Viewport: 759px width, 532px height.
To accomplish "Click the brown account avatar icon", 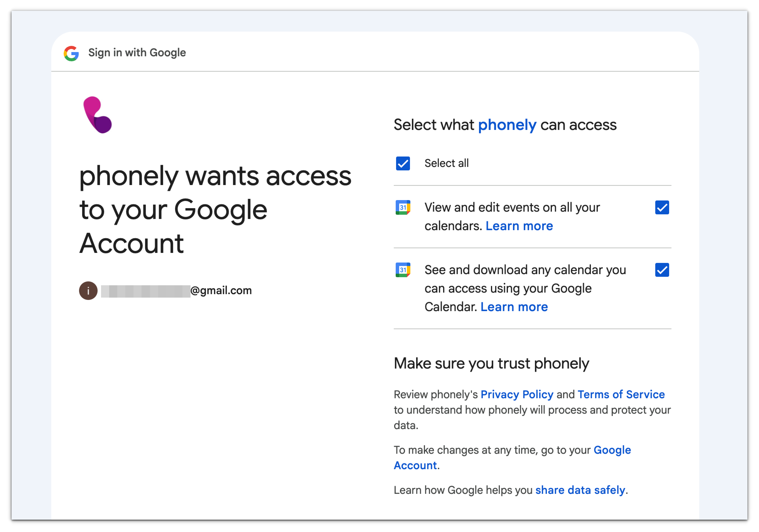I will [88, 290].
